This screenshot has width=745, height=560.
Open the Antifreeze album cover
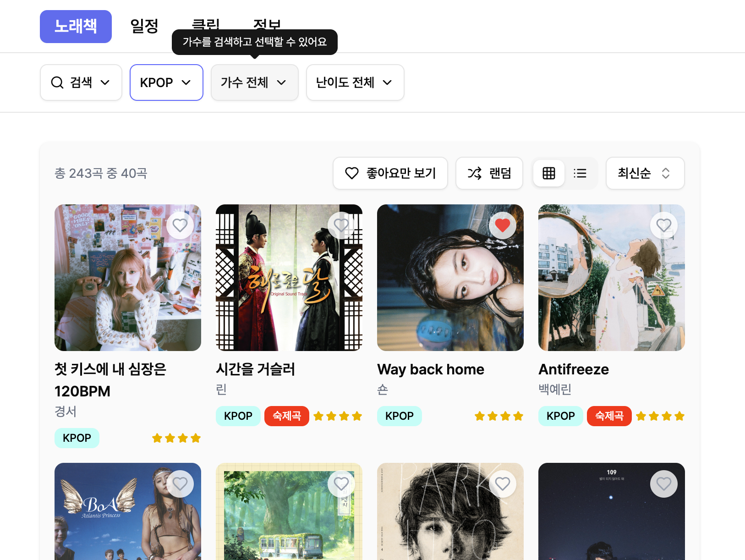(x=612, y=278)
